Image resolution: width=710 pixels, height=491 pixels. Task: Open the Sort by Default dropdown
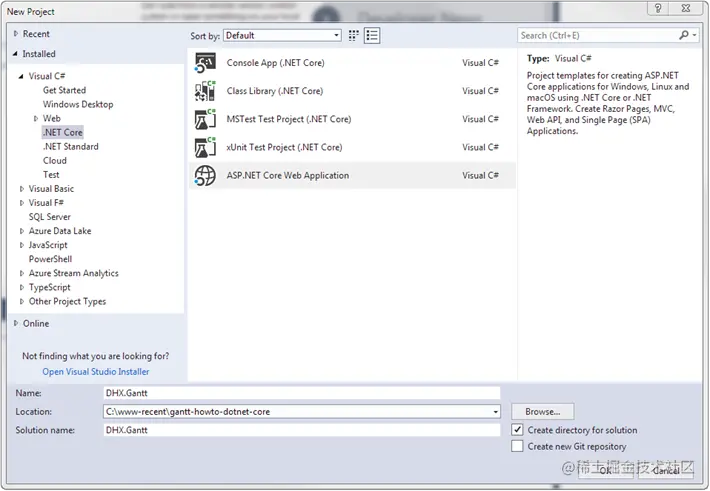pos(282,35)
